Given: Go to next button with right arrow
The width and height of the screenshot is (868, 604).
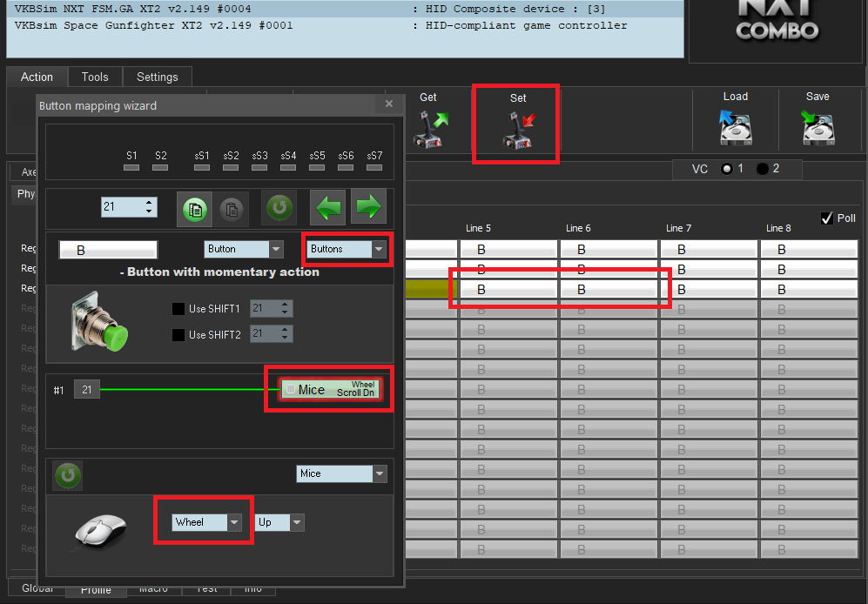Looking at the screenshot, I should click(x=368, y=208).
